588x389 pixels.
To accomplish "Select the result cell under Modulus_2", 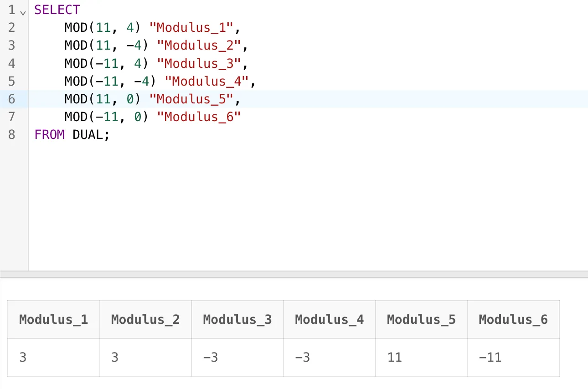I will point(145,357).
